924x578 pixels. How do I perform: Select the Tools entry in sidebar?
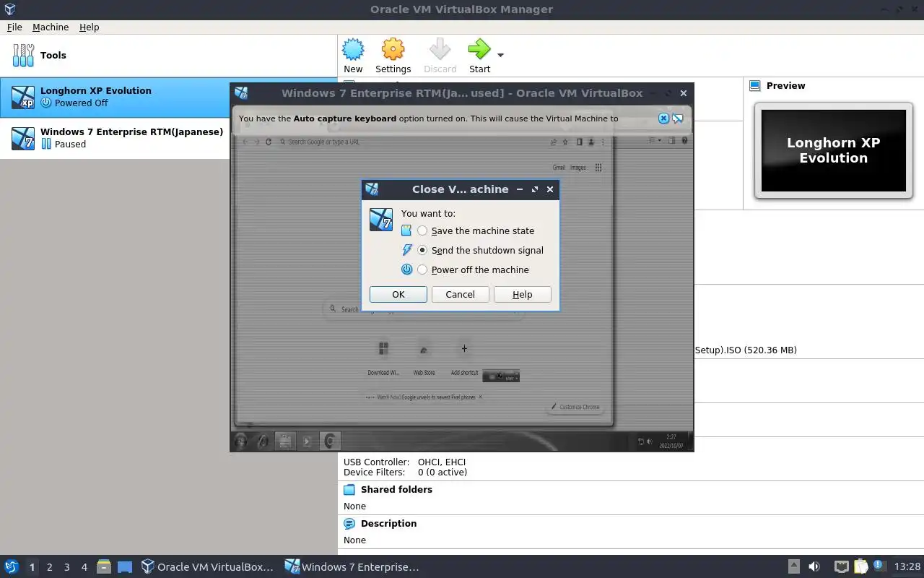[x=168, y=55]
